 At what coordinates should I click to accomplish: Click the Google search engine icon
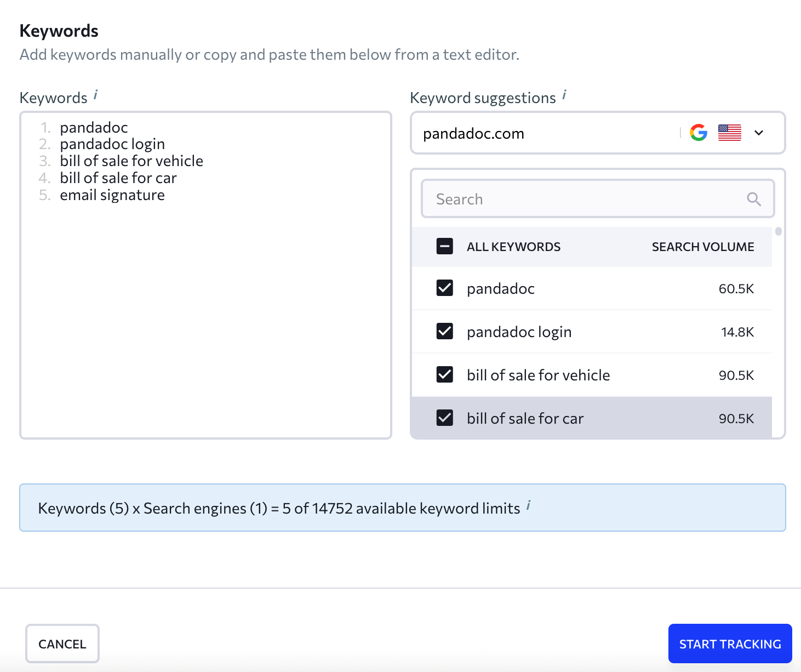coord(699,133)
